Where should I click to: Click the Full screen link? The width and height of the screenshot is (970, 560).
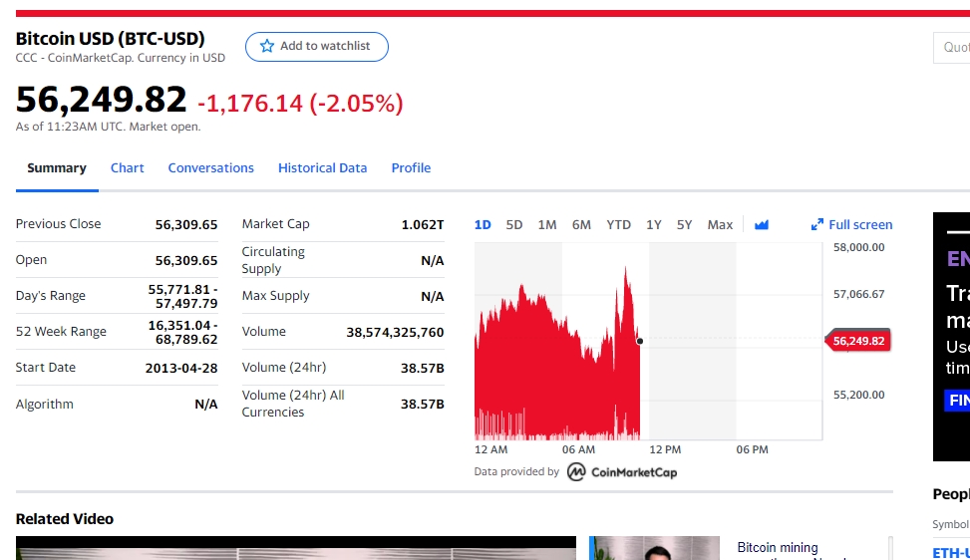pos(860,225)
